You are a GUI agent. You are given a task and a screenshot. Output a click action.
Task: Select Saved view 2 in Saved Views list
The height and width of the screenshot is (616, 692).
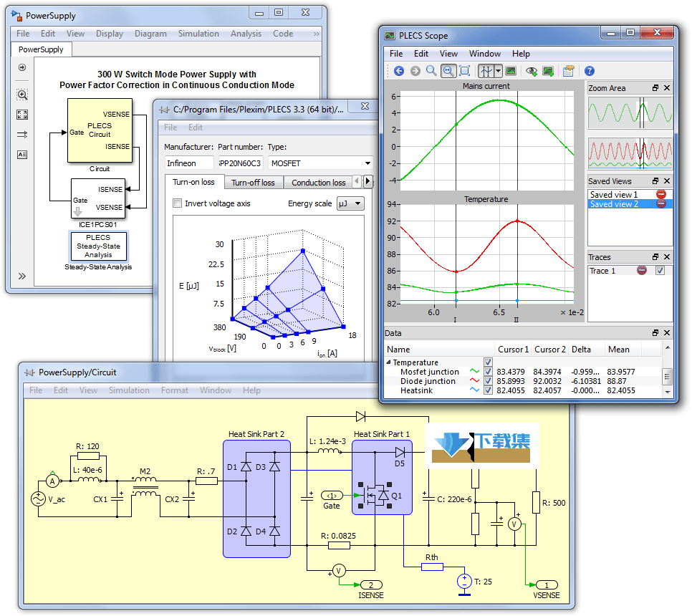coord(614,204)
